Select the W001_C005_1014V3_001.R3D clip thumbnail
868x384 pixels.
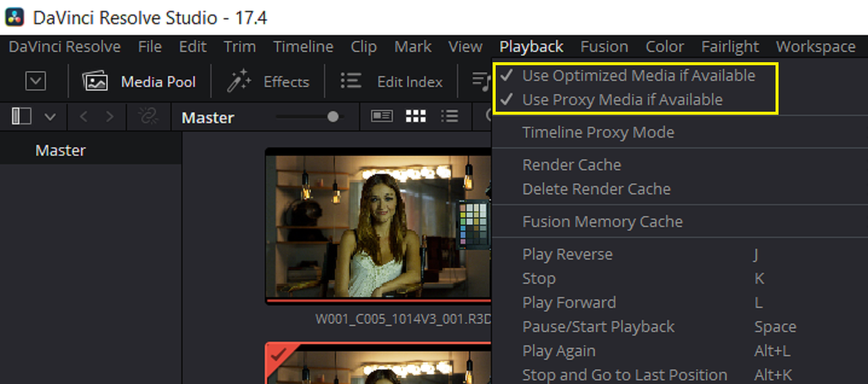pos(379,227)
